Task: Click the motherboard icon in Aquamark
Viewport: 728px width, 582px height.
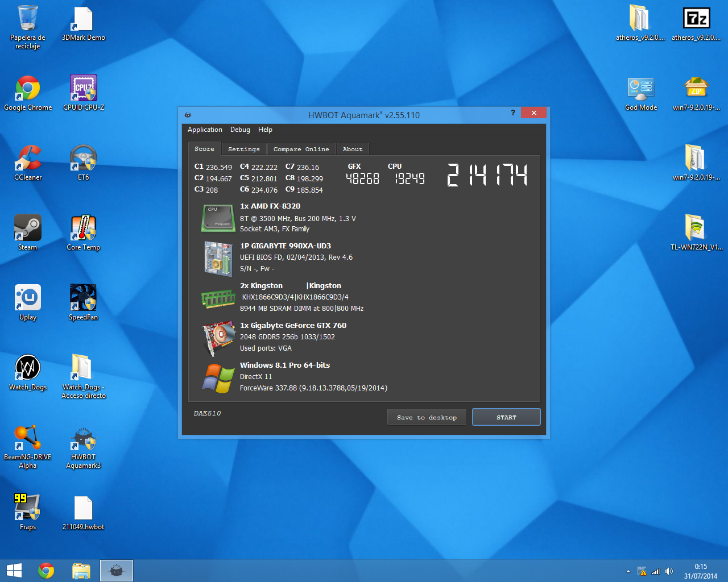Action: [x=218, y=259]
